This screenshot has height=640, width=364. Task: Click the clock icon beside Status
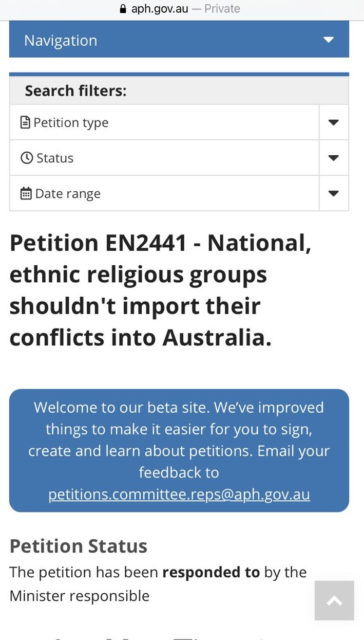pyautogui.click(x=26, y=158)
